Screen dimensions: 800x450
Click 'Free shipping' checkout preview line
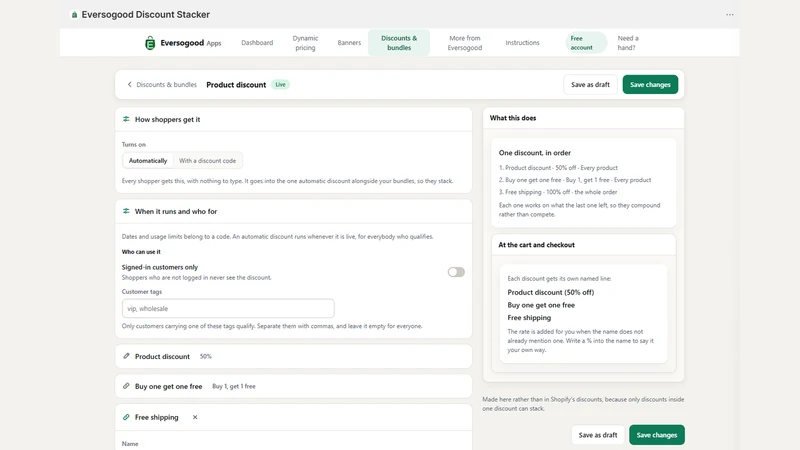click(x=529, y=317)
